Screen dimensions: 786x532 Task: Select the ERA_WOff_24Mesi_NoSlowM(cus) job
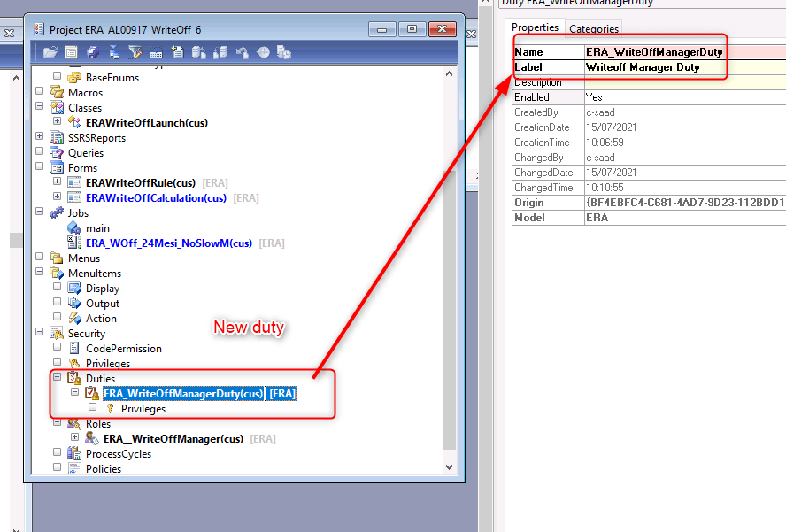tap(168, 243)
